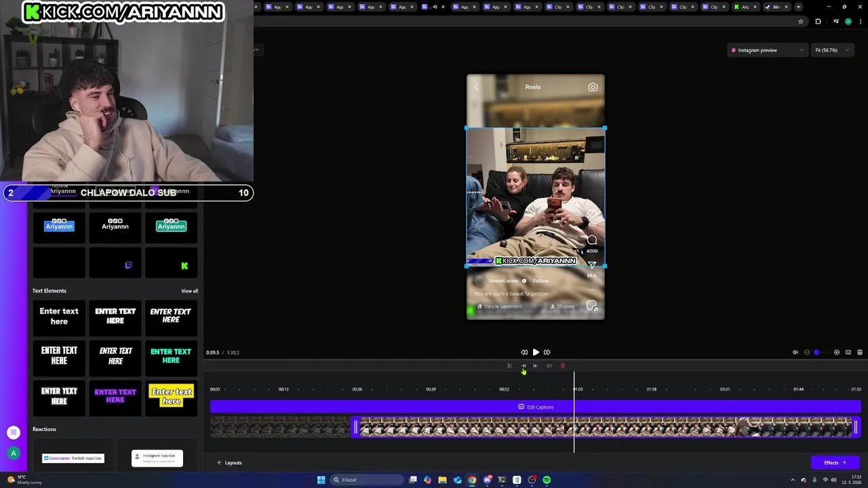
Task: Open Chrome from the taskbar
Action: pos(472,480)
